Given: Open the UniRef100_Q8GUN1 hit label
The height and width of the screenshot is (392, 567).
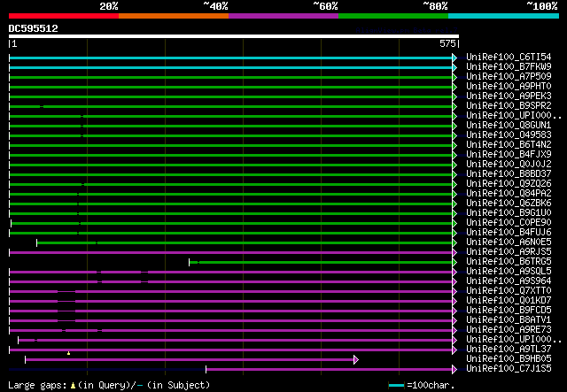Looking at the screenshot, I should [x=509, y=126].
